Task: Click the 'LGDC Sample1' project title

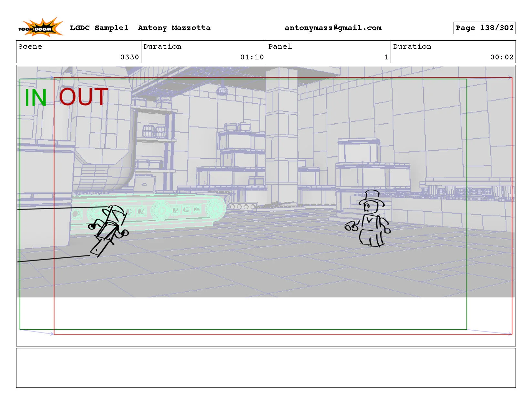Action: point(99,28)
